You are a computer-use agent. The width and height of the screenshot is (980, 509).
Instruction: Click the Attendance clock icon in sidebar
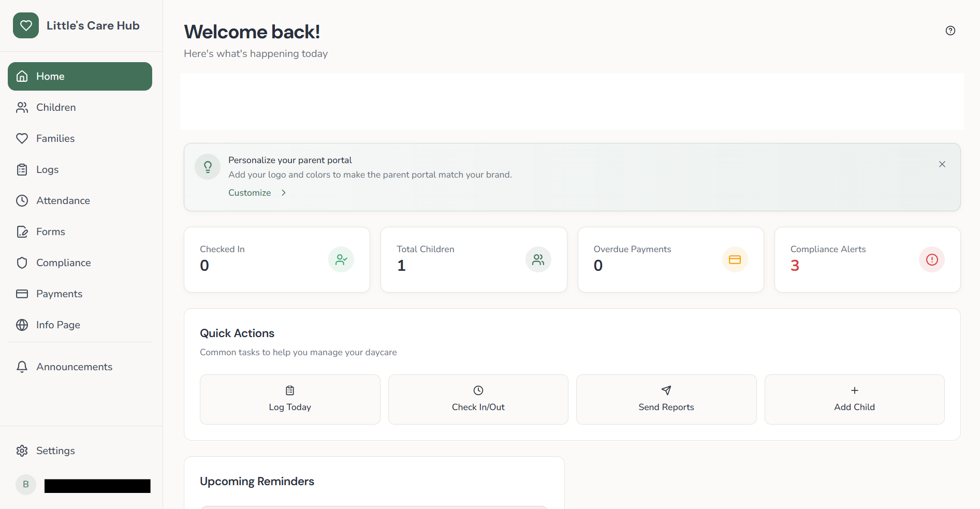pyautogui.click(x=22, y=200)
